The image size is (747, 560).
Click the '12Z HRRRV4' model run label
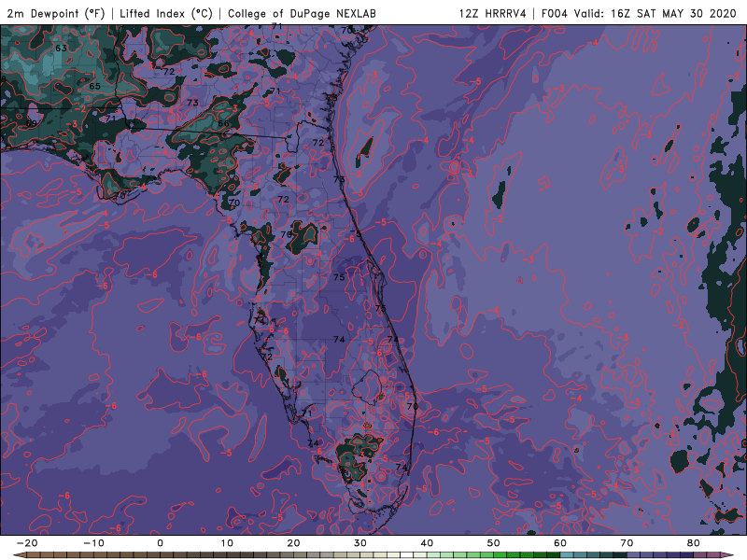click(493, 14)
